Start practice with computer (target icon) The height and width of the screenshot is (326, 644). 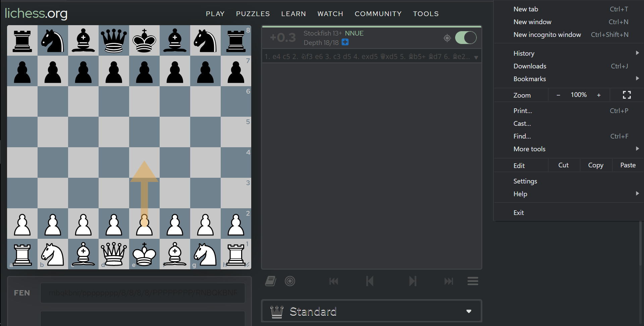(290, 281)
